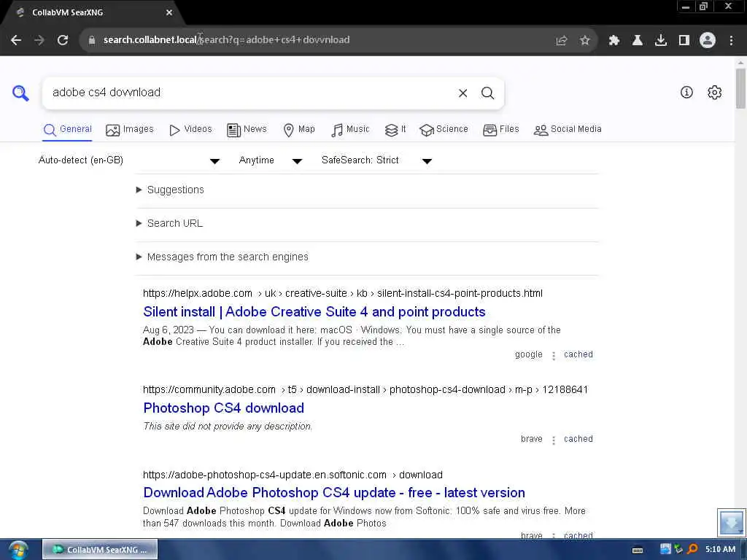Viewport: 747px width, 560px height.
Task: Click the community.adobe.com result URL
Action: coord(365,390)
